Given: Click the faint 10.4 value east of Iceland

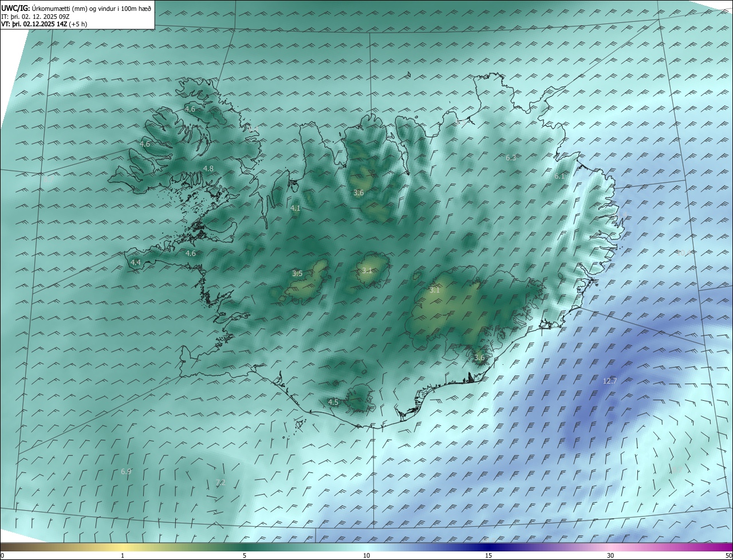Looking at the screenshot, I should tap(684, 253).
